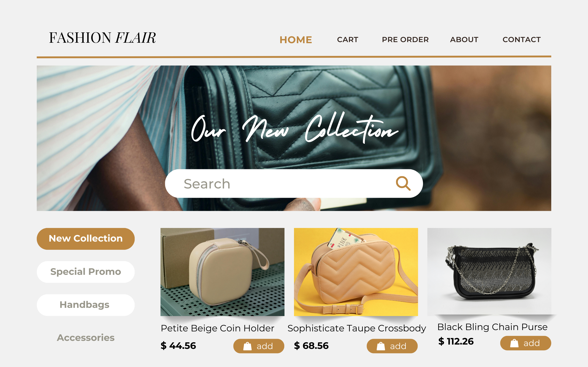Open the CONTACT page
This screenshot has width=588, height=367.
(x=522, y=40)
